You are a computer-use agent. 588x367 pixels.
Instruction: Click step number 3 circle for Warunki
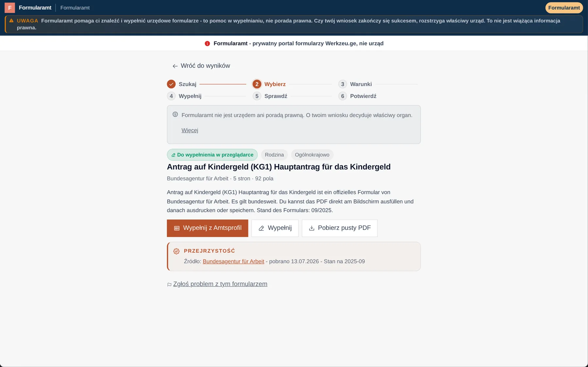342,84
